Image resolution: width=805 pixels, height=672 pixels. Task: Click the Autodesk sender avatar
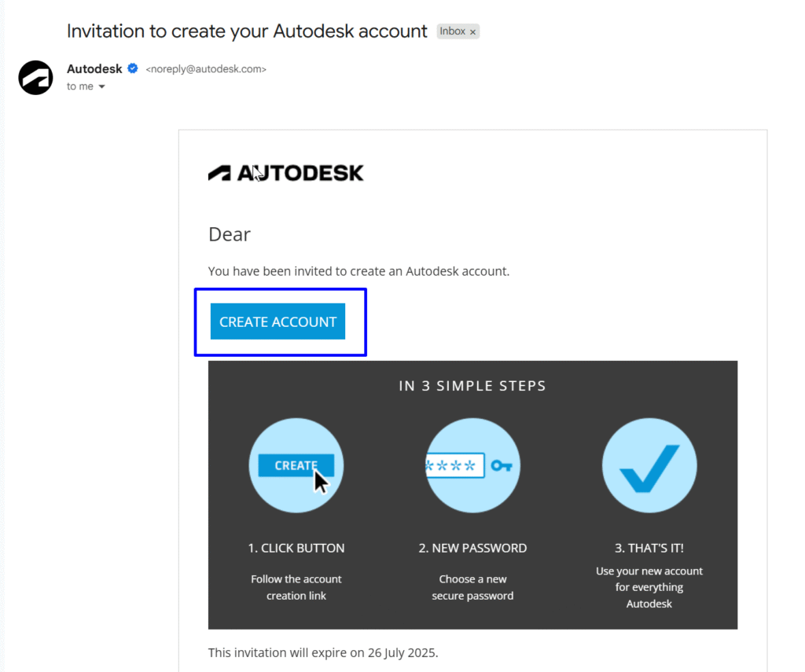(x=35, y=78)
